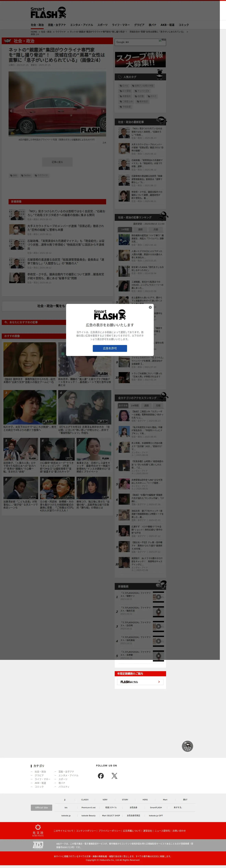Open the AKB・坂道 nav tab
This screenshot has width=226, height=868.
167,25
